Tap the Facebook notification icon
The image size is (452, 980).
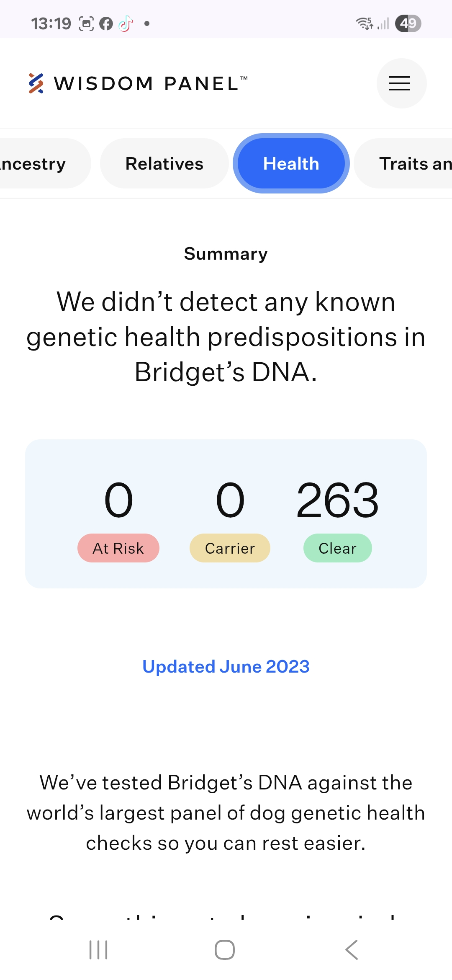click(x=106, y=24)
